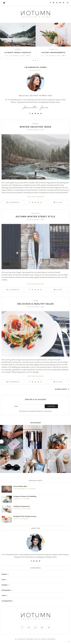Share Delicious & Healthy Salad on Twitter

32,382
